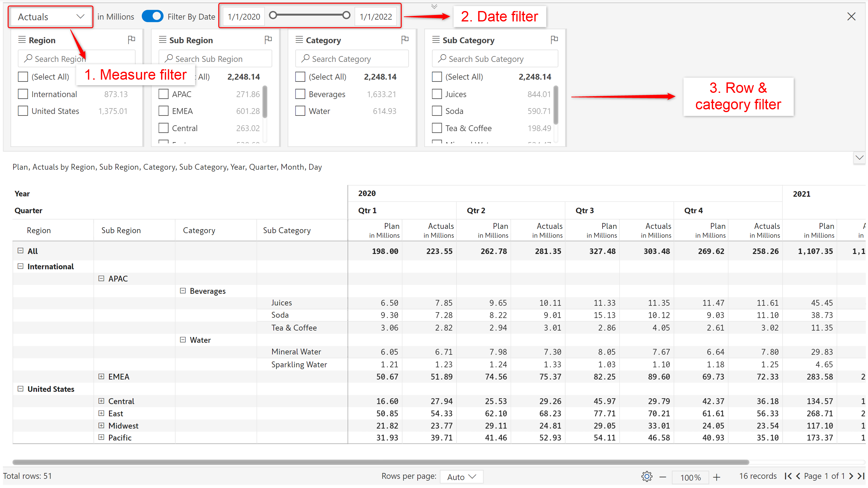Open the Rows per page Auto dropdown
The height and width of the screenshot is (488, 868).
[x=461, y=477]
